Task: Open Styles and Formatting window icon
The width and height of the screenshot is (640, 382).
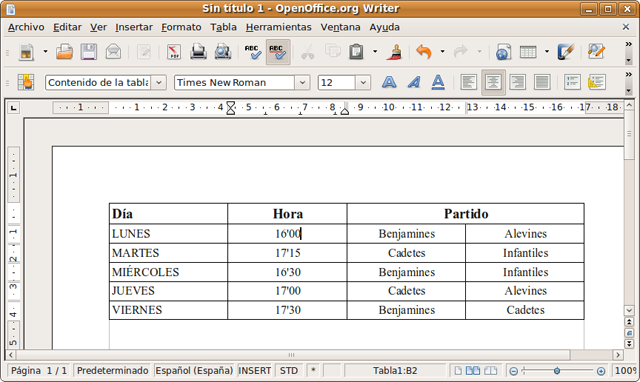Action: [26, 82]
